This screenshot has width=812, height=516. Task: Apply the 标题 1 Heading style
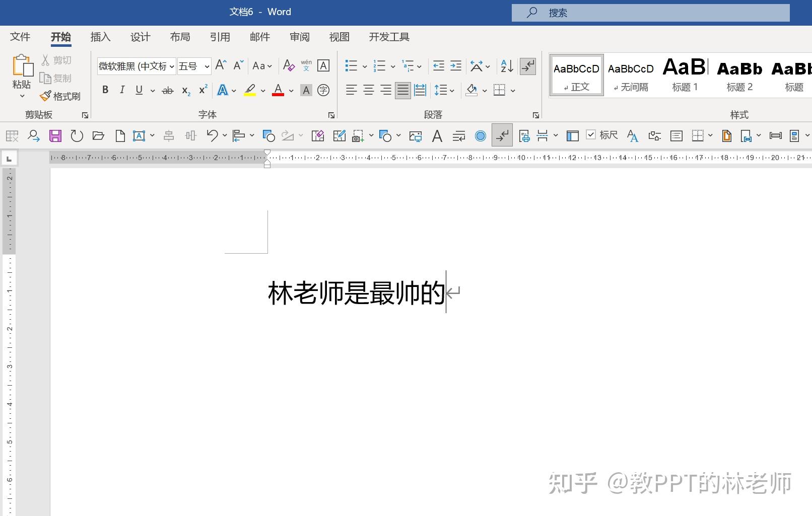(685, 75)
